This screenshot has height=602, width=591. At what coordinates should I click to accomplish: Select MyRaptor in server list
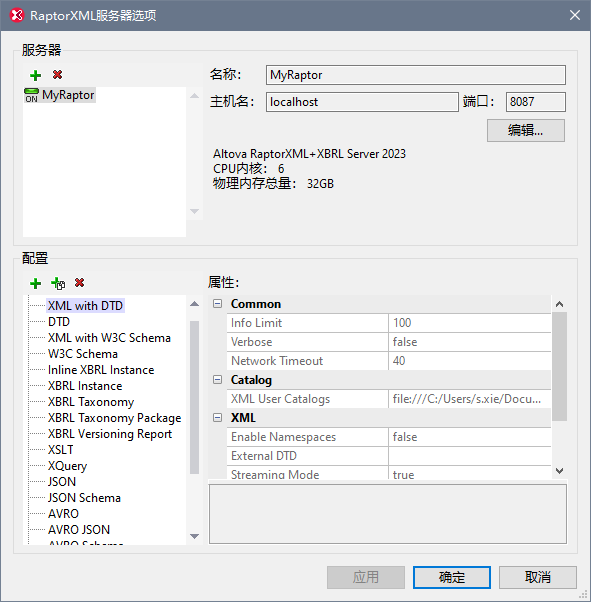coord(68,95)
